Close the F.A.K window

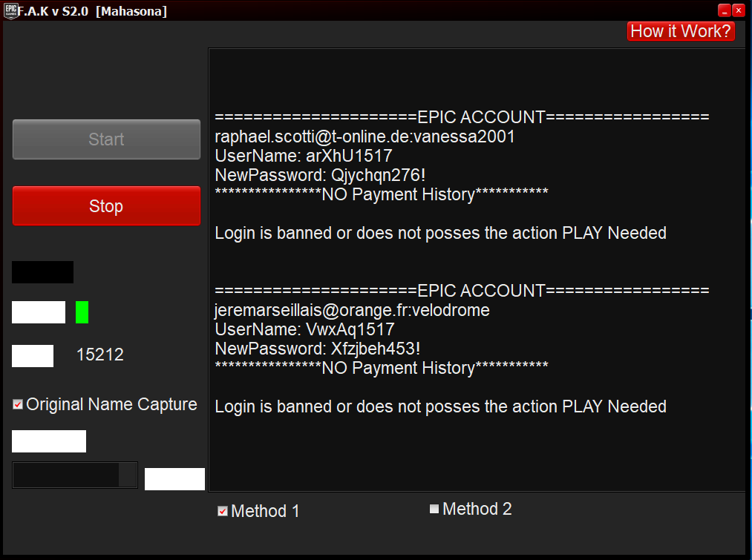(x=739, y=10)
